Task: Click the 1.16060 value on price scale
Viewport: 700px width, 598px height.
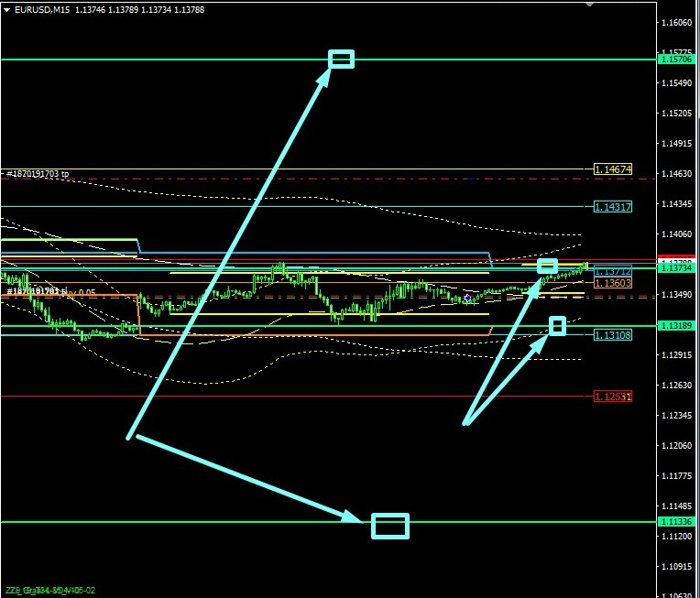Action: click(x=675, y=23)
